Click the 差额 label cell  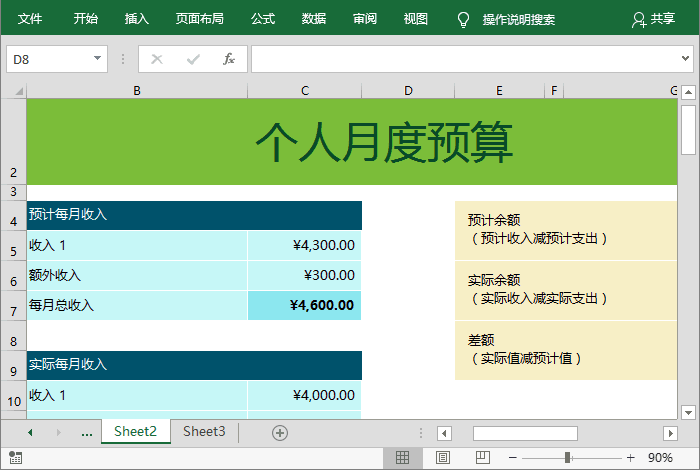click(x=566, y=350)
